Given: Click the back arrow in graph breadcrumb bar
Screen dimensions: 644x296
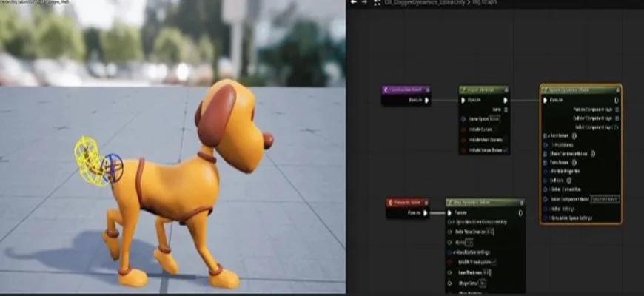Looking at the screenshot, I should tap(354, 2).
